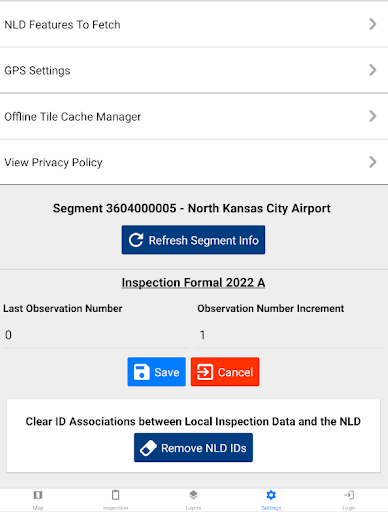Open the Map tab icon
This screenshot has height=512, width=388.
(38, 495)
